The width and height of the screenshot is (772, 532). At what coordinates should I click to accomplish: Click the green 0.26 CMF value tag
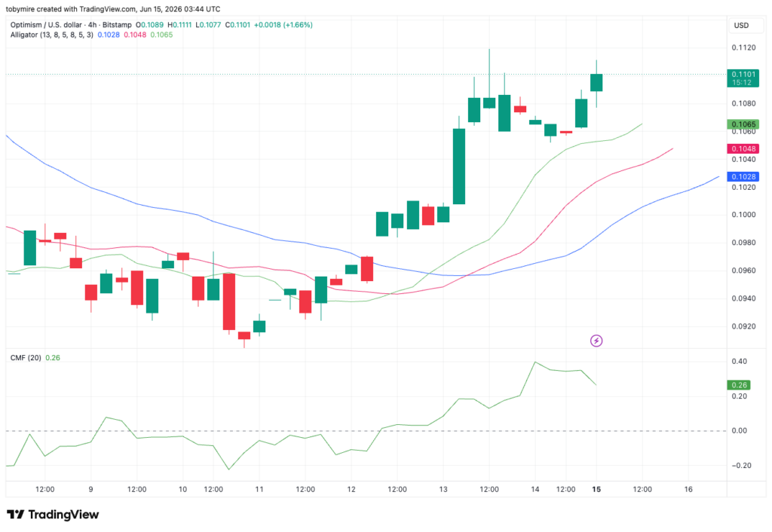click(739, 385)
